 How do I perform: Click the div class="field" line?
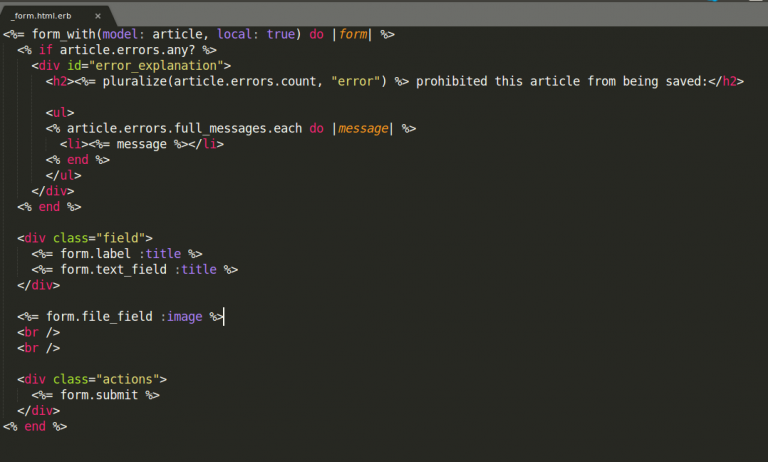click(85, 238)
